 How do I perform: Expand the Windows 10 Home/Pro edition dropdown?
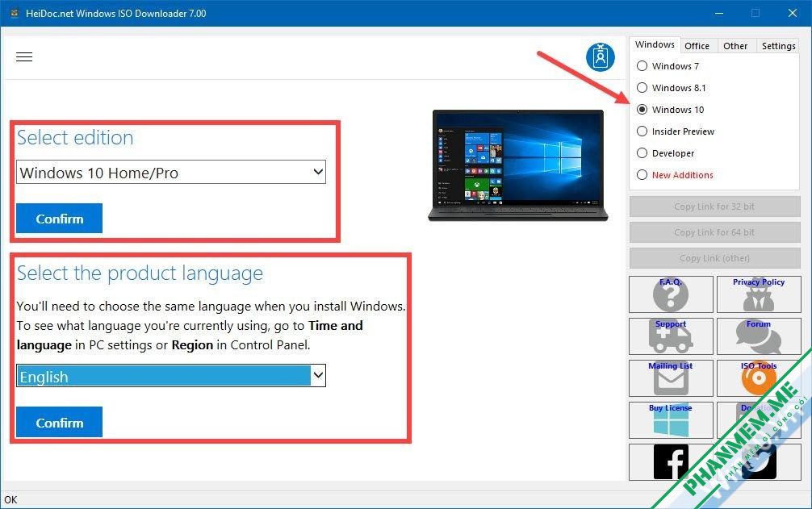(171, 173)
